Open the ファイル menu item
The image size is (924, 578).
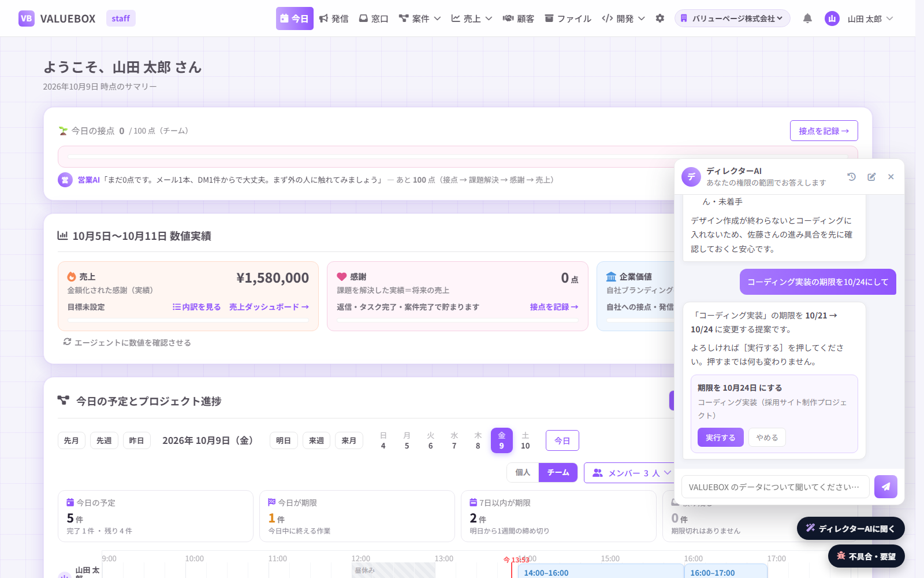(568, 18)
